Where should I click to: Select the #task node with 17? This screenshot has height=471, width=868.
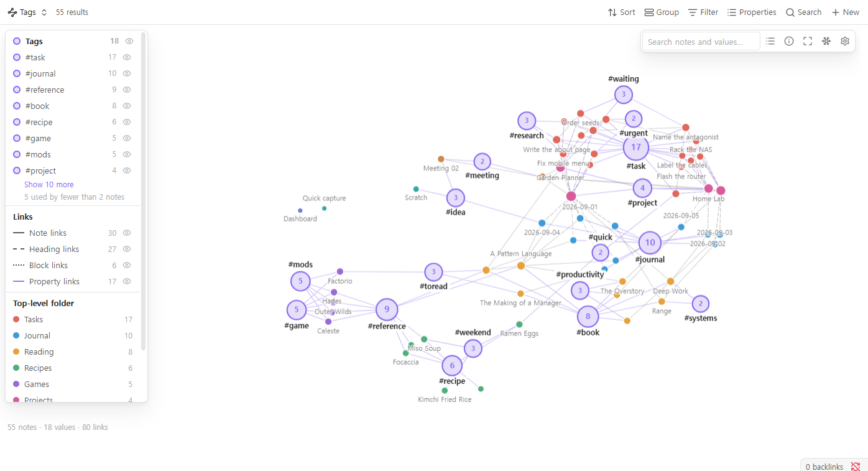point(636,147)
